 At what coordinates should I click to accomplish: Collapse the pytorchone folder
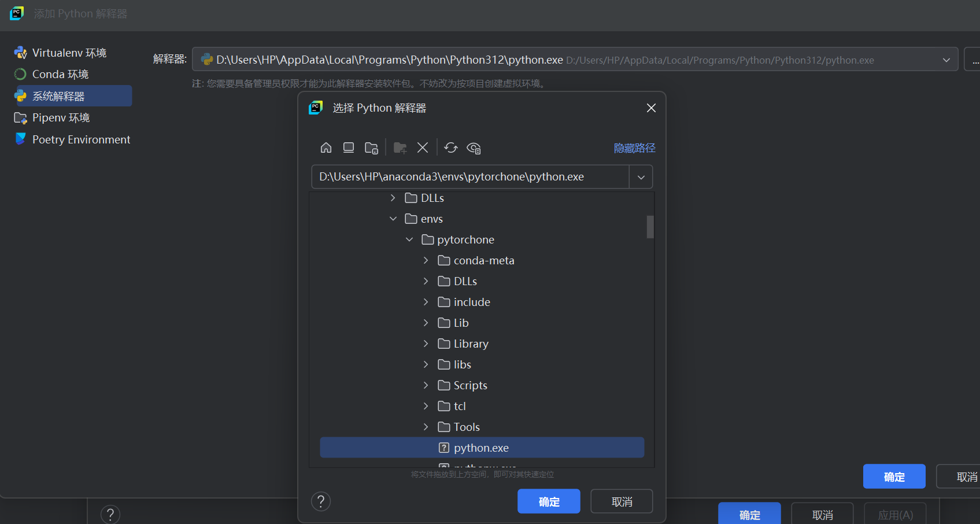[x=409, y=239]
